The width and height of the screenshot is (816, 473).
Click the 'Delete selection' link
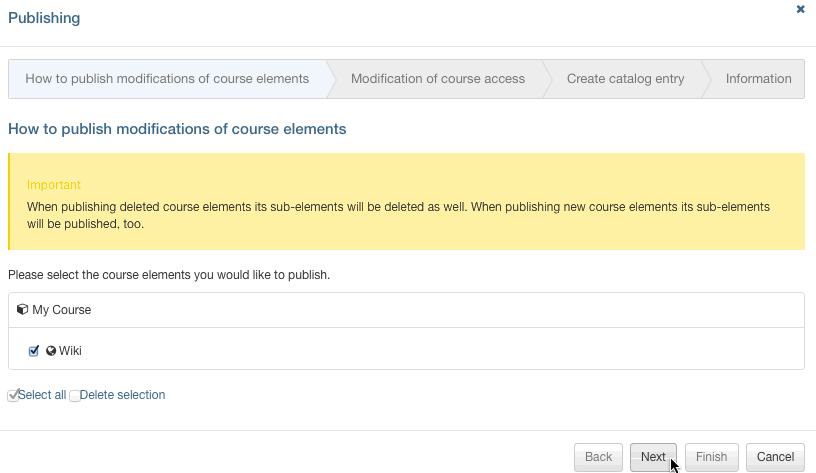coord(122,395)
